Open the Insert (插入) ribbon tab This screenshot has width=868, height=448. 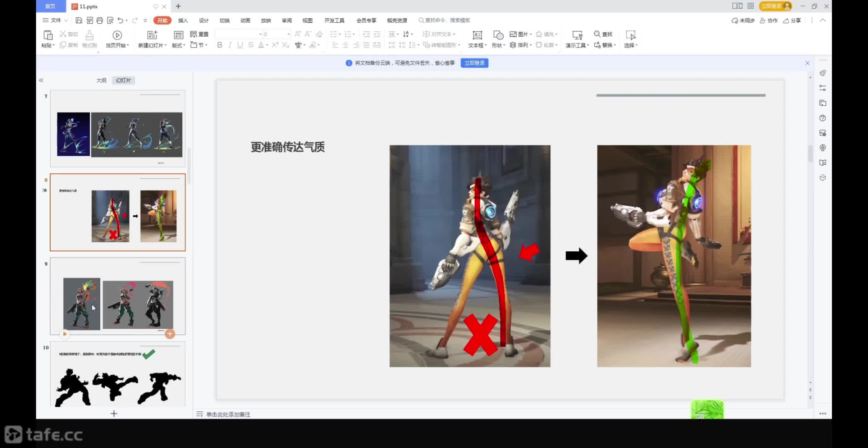click(183, 20)
